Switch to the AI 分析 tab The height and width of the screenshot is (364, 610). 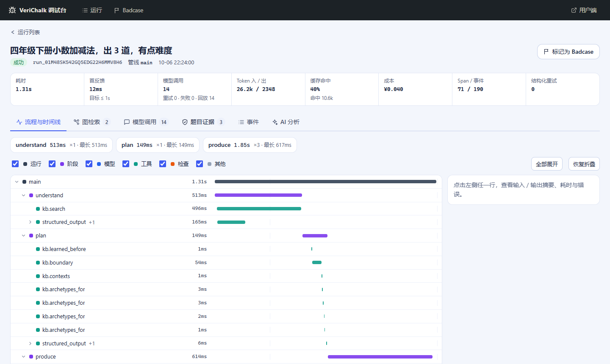(286, 122)
